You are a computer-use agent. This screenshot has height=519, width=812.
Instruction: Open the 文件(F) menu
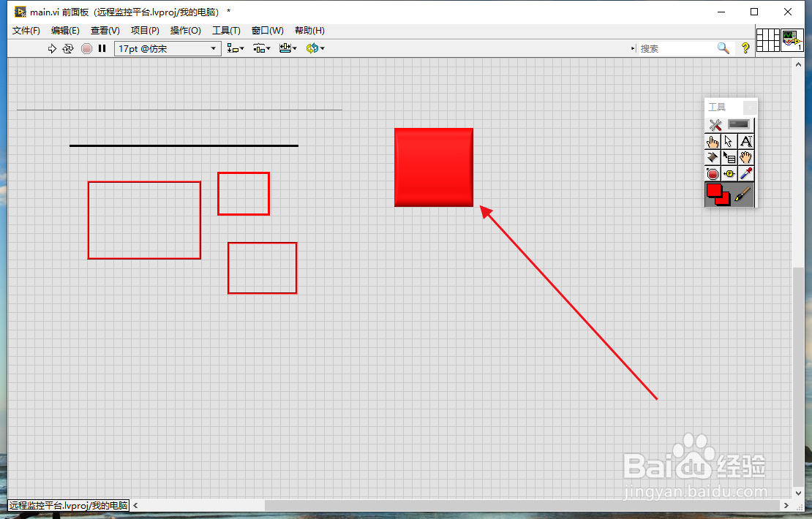tap(26, 31)
